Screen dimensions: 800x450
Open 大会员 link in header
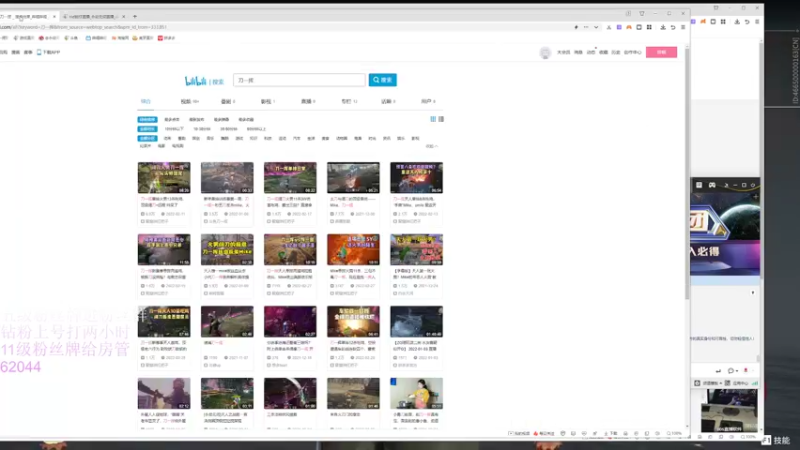pos(563,53)
